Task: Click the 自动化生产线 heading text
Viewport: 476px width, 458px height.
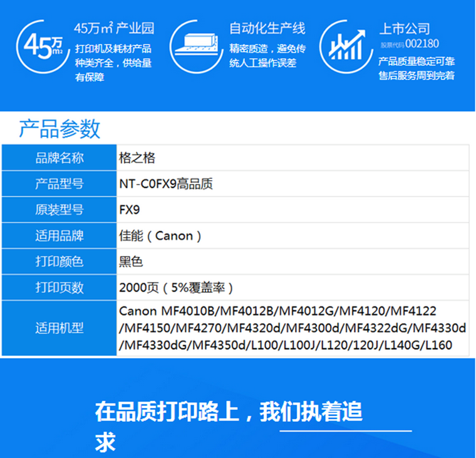Action: 267,29
